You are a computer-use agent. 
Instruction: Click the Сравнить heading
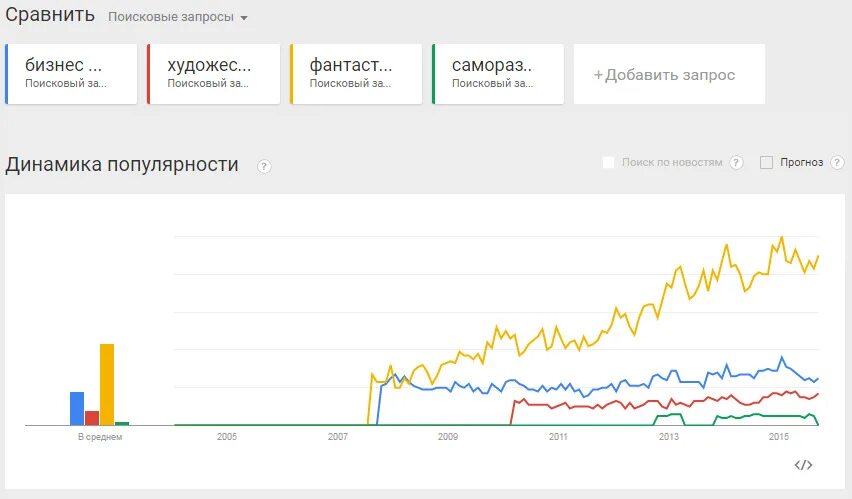click(50, 15)
